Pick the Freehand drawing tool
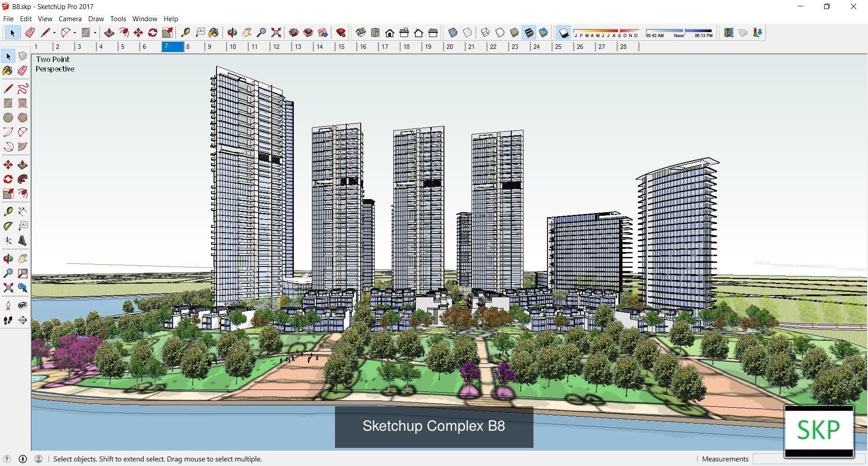Image resolution: width=868 pixels, height=466 pixels. point(23,89)
